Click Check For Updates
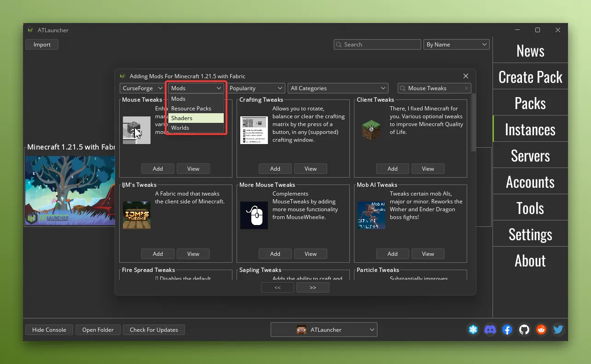 coord(154,329)
